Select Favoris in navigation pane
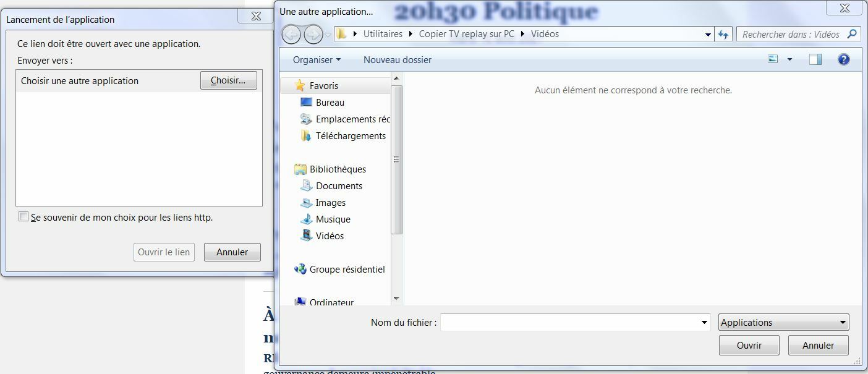Viewport: 868px width, 374px height. pyautogui.click(x=324, y=86)
